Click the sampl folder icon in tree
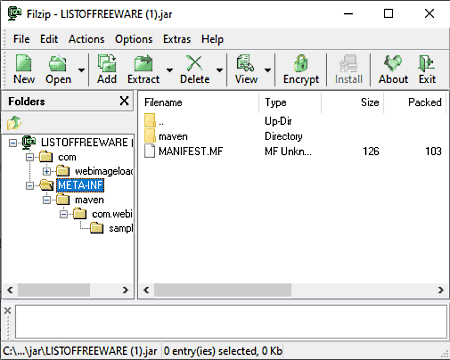Screen dimensions: 450x360 pos(97,228)
